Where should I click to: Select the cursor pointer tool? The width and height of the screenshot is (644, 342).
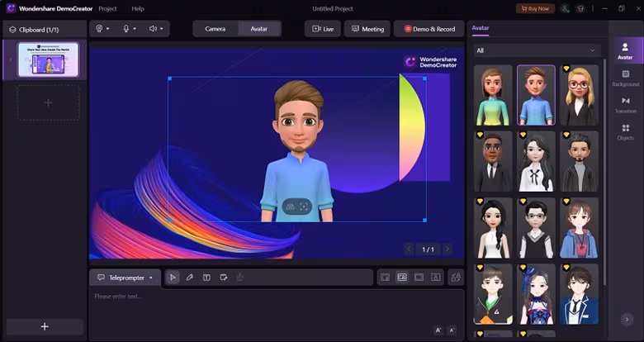(173, 278)
